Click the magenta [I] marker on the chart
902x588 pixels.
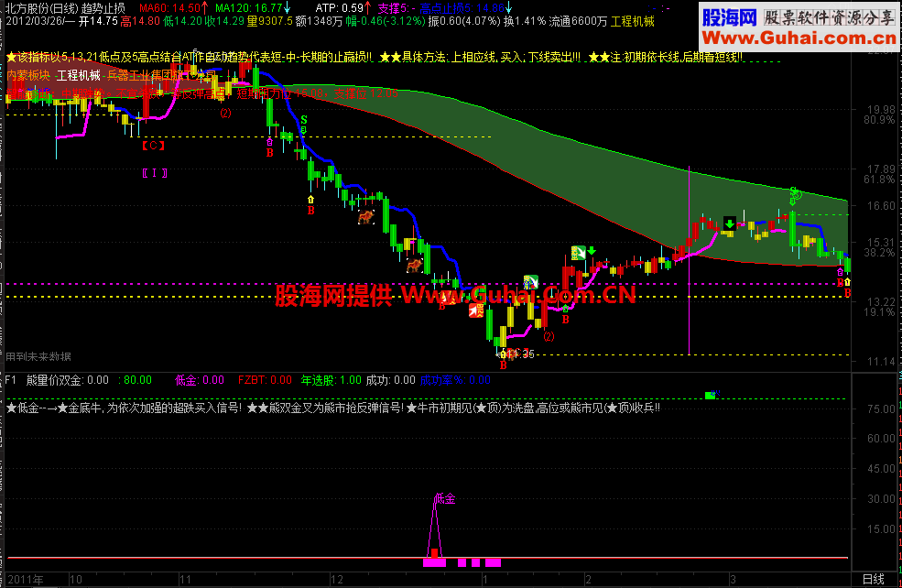click(x=154, y=172)
